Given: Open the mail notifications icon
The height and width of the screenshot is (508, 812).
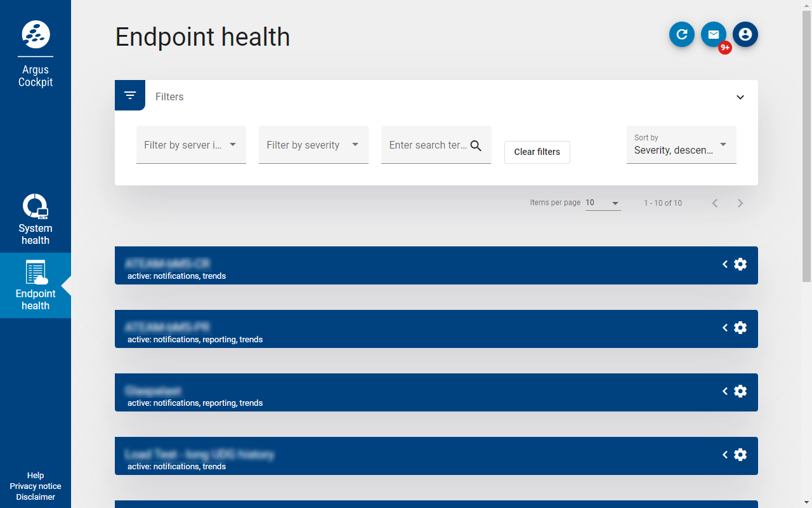Looking at the screenshot, I should coord(714,34).
